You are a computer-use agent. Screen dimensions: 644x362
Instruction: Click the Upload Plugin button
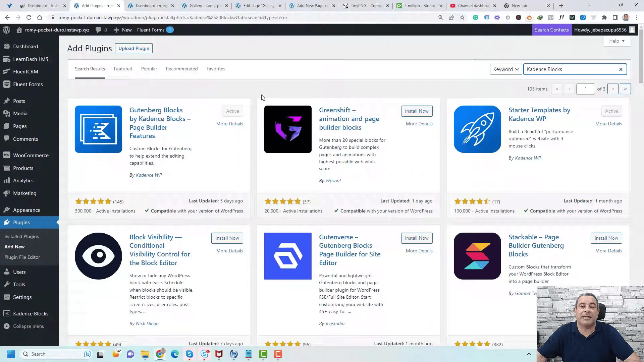(x=134, y=48)
